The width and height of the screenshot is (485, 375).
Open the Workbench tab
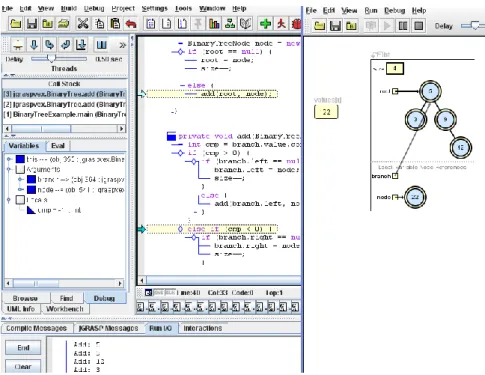65,309
